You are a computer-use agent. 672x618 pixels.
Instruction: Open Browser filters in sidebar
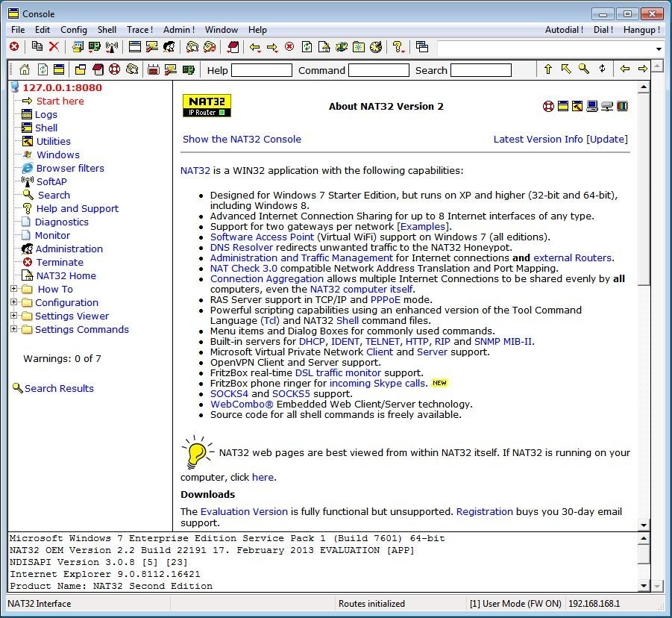coord(70,168)
